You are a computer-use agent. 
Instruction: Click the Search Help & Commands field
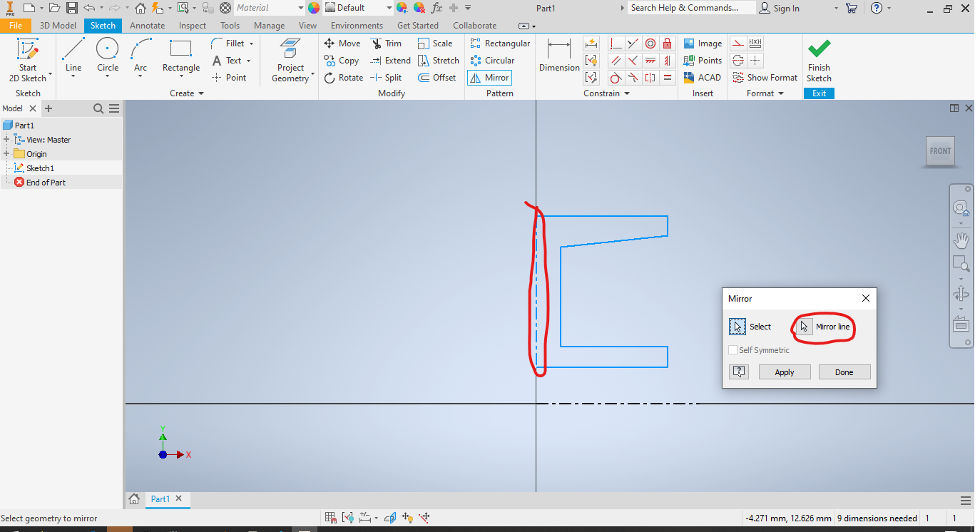pyautogui.click(x=691, y=8)
